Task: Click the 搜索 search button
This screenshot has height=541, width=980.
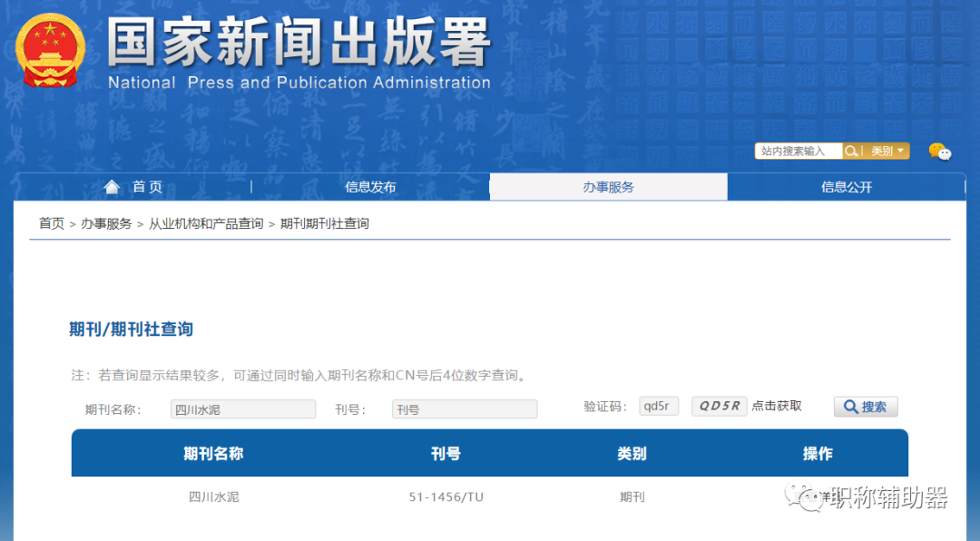Action: point(865,407)
